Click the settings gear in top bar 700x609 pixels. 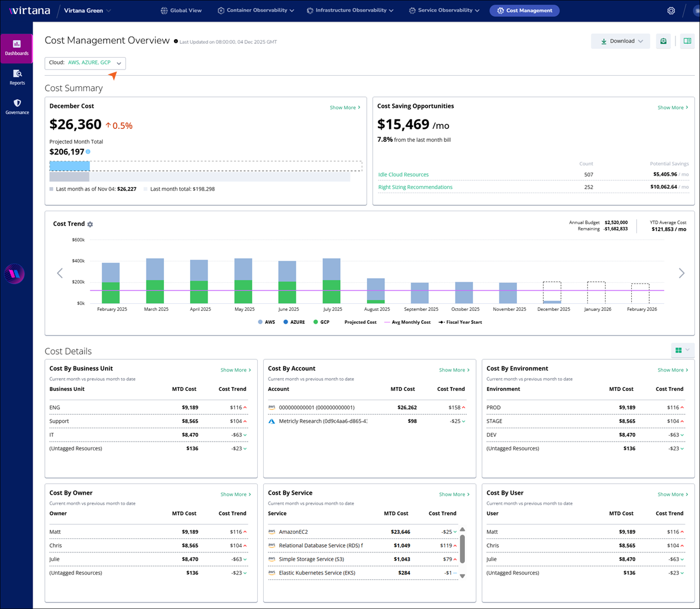click(671, 10)
